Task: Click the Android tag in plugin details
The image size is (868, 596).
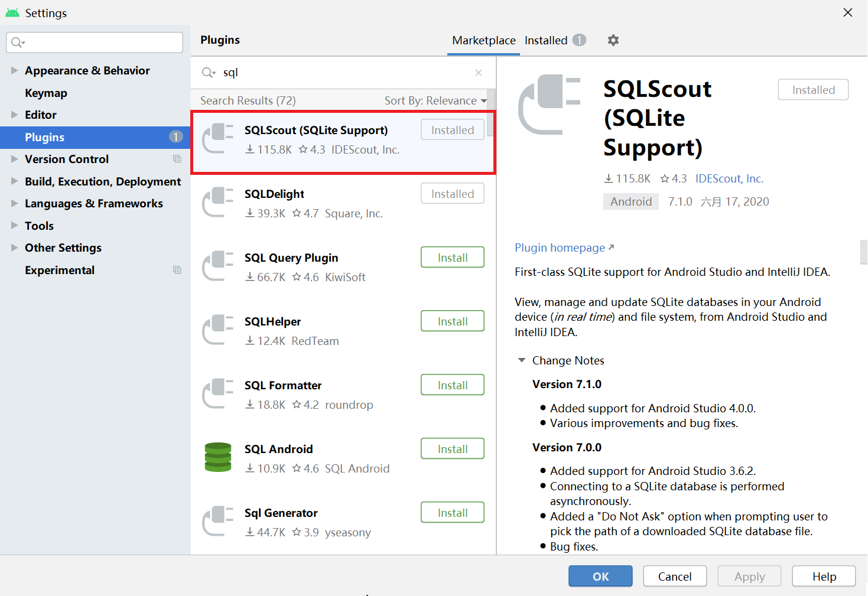Action: (x=631, y=201)
